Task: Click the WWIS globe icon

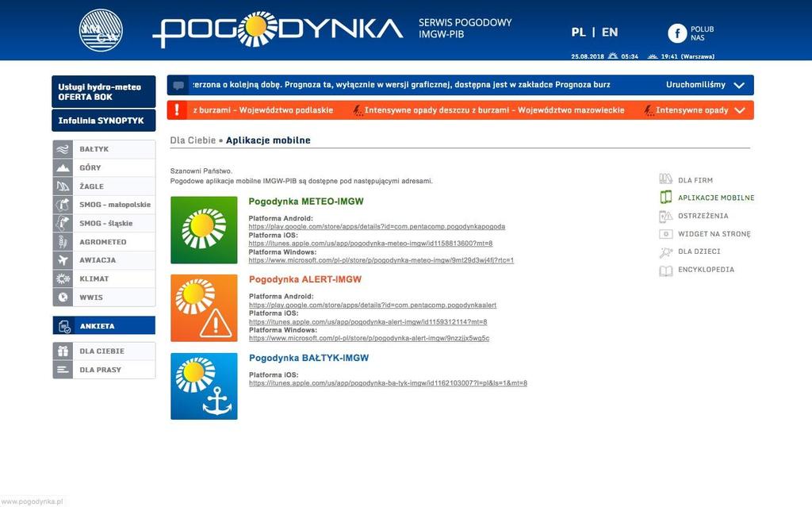Action: [63, 298]
